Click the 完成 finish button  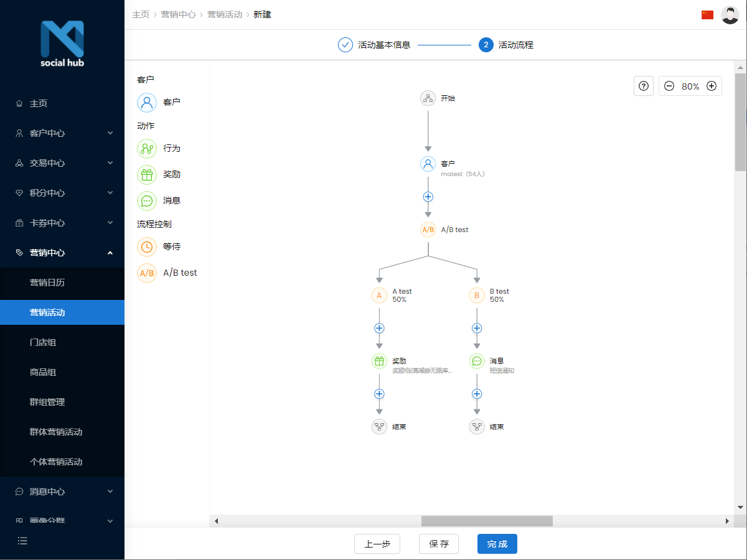(497, 543)
